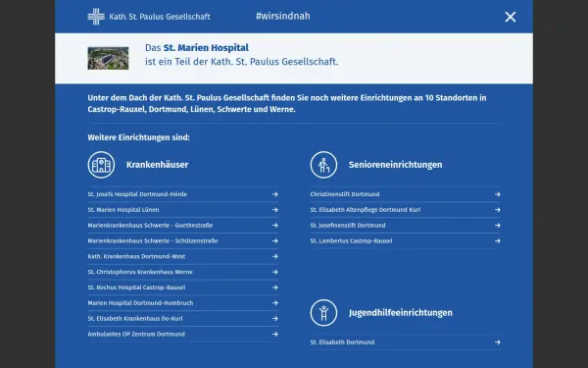This screenshot has height=368, width=588.
Task: Click arrow beside St. Lambertus Castrop-Rauxel
Action: click(x=497, y=240)
